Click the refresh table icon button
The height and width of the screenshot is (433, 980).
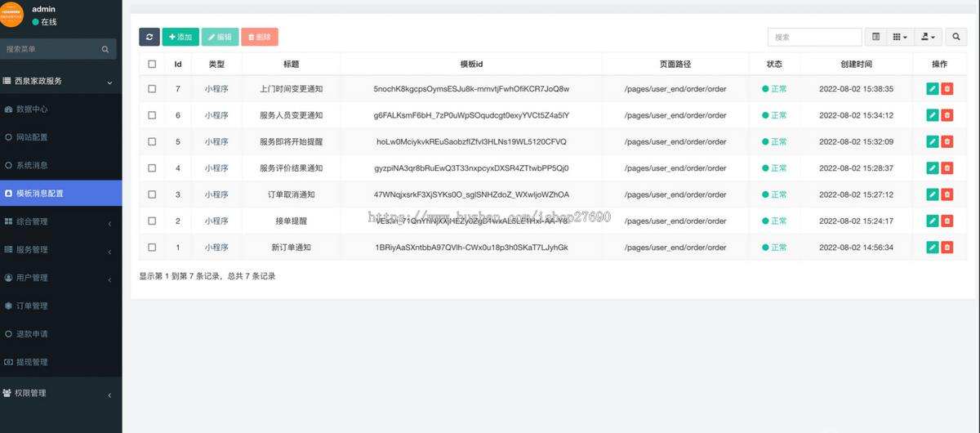149,37
